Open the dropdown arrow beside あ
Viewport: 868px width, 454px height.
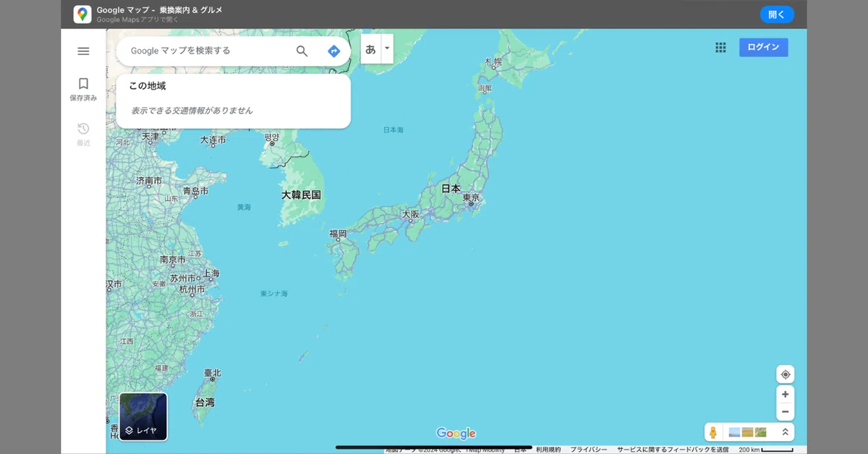coord(387,49)
